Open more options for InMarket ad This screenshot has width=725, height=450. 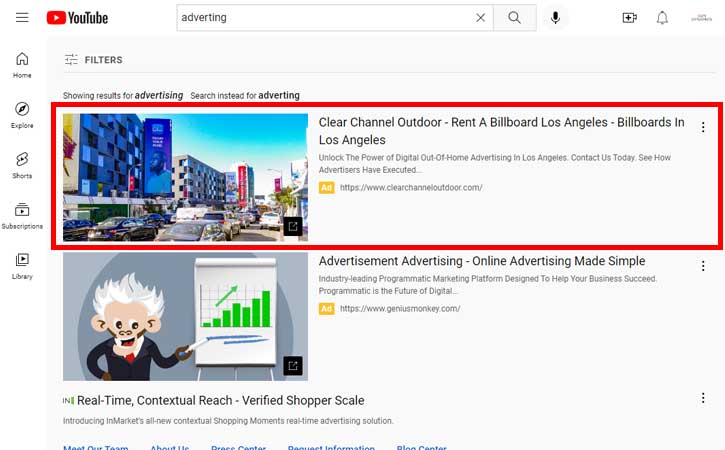point(703,398)
